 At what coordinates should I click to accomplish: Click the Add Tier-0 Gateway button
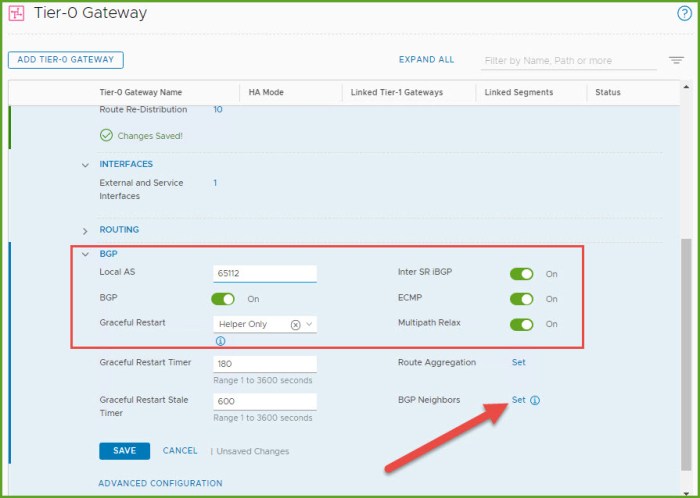65,60
